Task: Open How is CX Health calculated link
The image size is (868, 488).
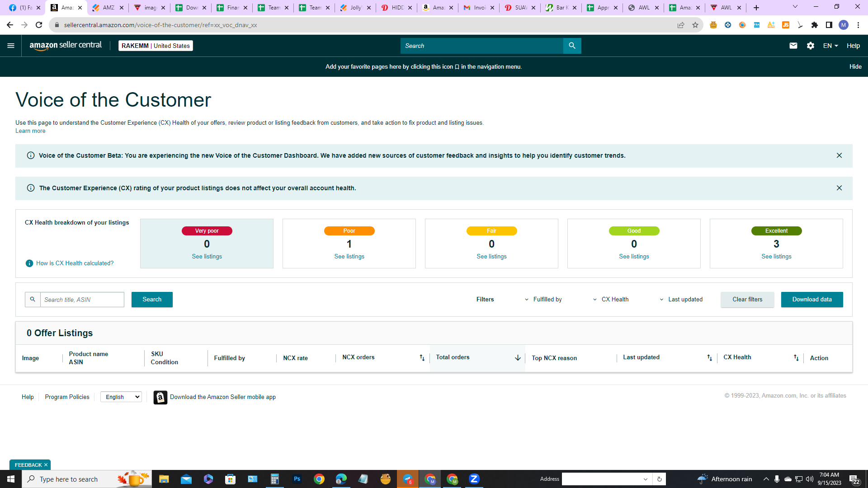Action: click(75, 263)
